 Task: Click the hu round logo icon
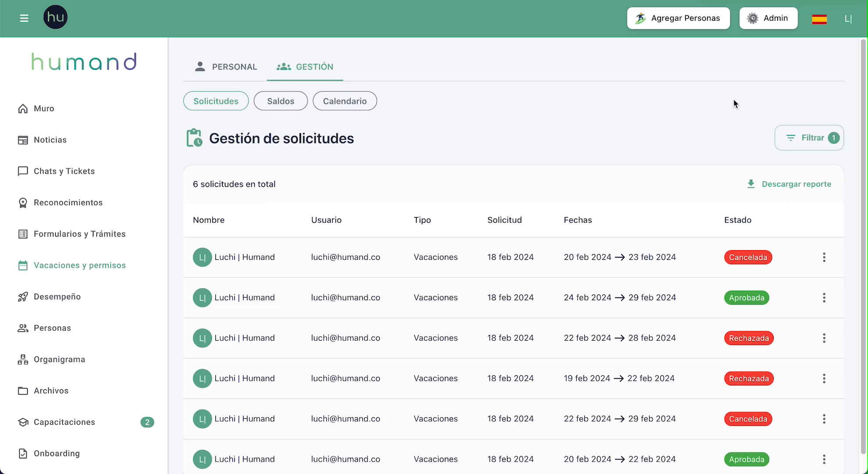coord(55,18)
